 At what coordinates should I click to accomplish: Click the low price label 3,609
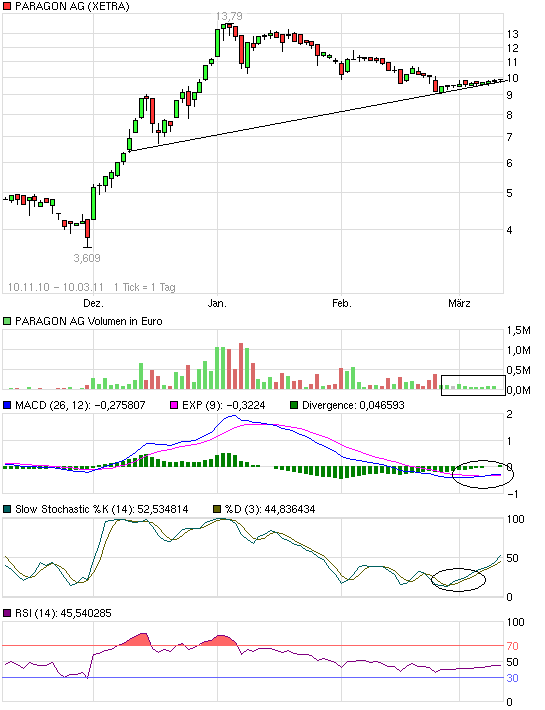87,258
